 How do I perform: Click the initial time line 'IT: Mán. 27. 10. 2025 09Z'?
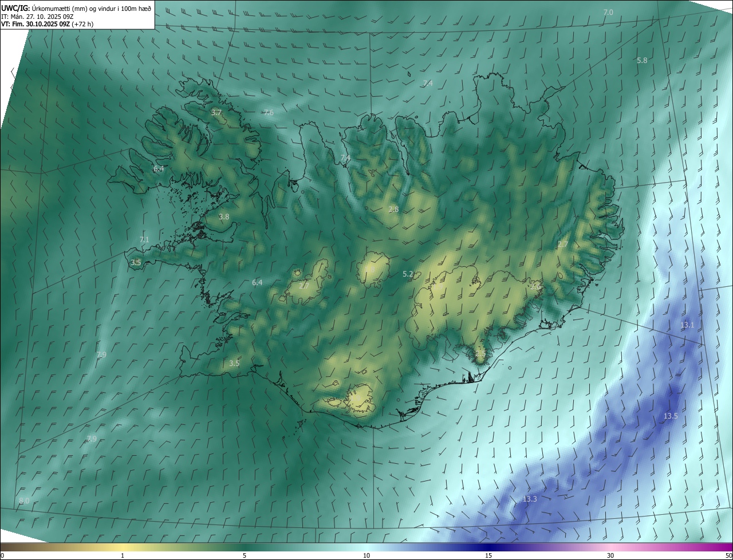point(38,16)
